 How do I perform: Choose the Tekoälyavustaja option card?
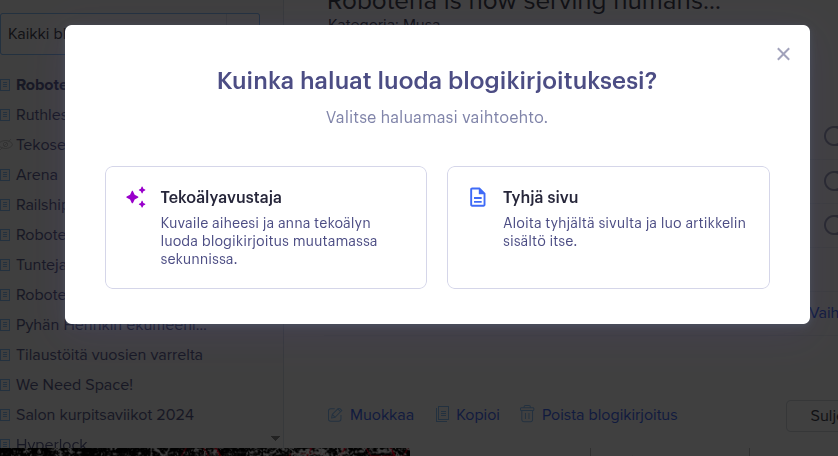tap(266, 227)
